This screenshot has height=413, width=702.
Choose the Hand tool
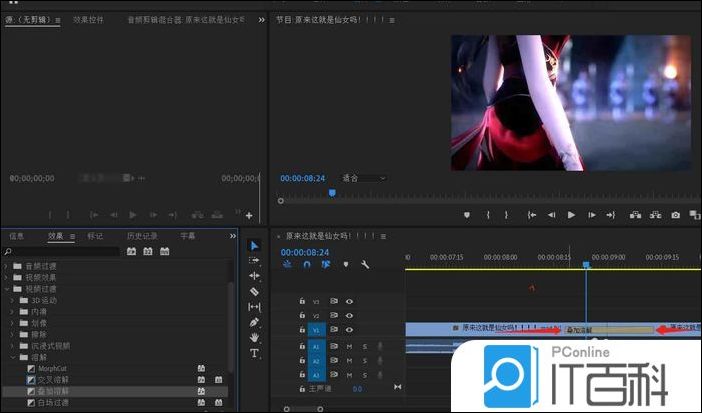click(x=254, y=338)
